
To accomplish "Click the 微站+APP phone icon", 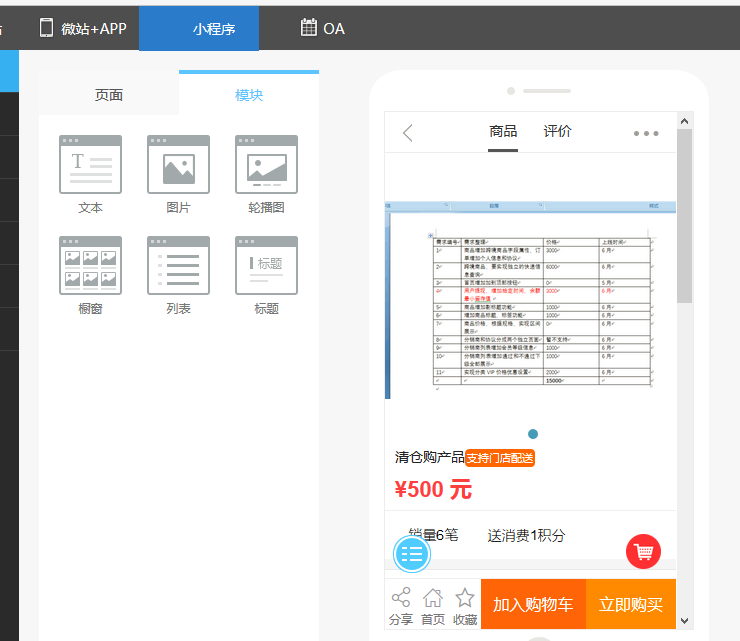I will [46, 27].
